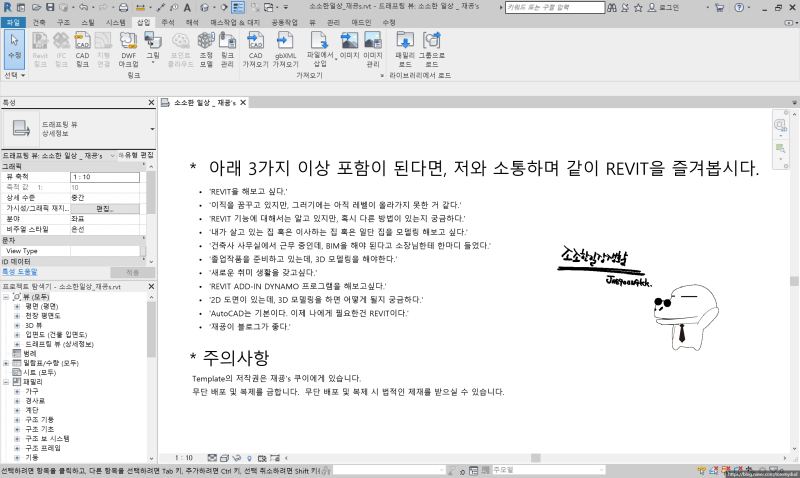Collapse the 패밀리 tree node

(6, 382)
